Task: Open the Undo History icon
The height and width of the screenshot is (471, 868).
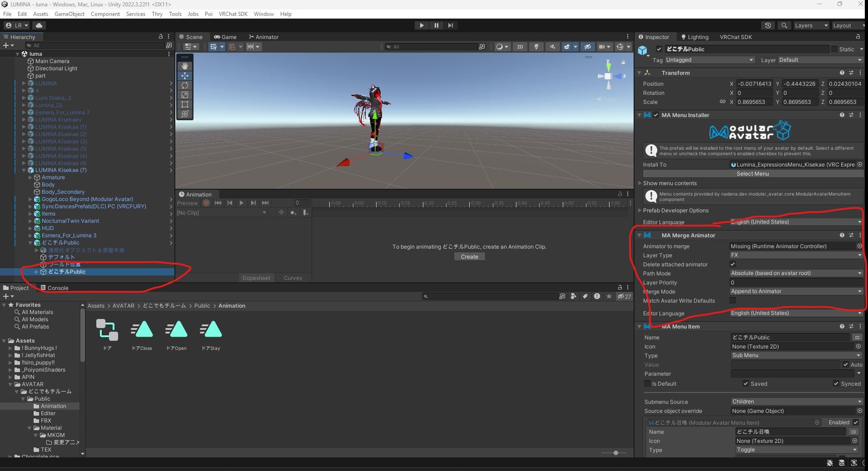Action: click(768, 25)
